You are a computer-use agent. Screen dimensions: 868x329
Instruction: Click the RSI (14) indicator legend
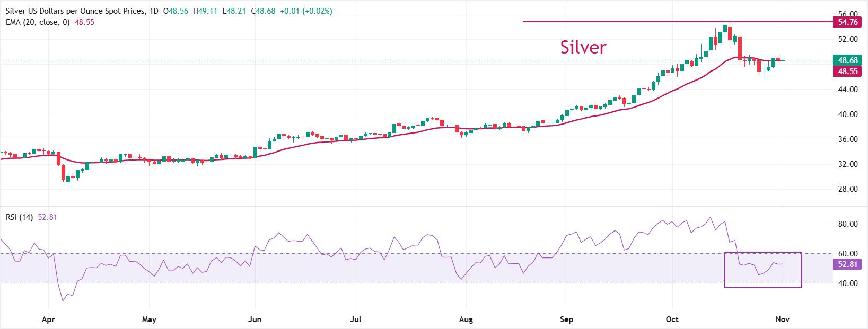click(19, 217)
